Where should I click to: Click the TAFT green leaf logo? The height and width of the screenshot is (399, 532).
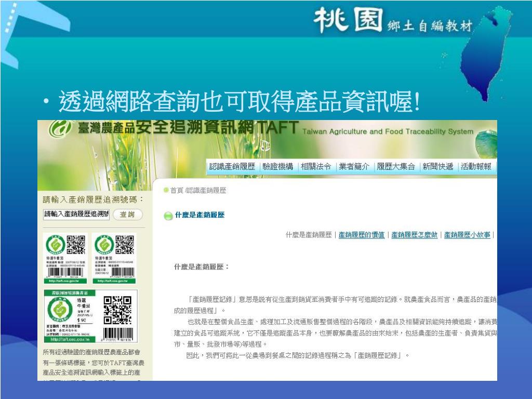click(x=60, y=128)
